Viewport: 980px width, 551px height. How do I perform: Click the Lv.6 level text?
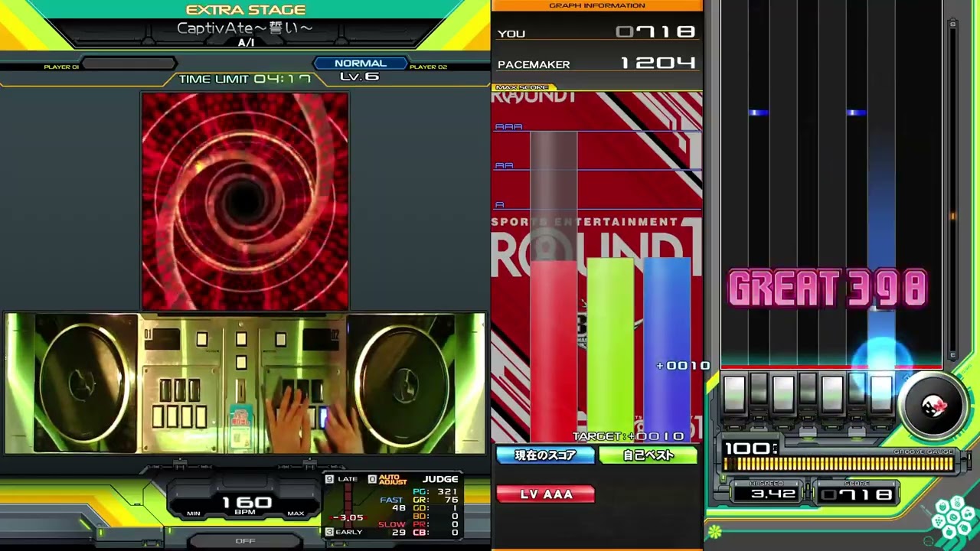coord(359,77)
